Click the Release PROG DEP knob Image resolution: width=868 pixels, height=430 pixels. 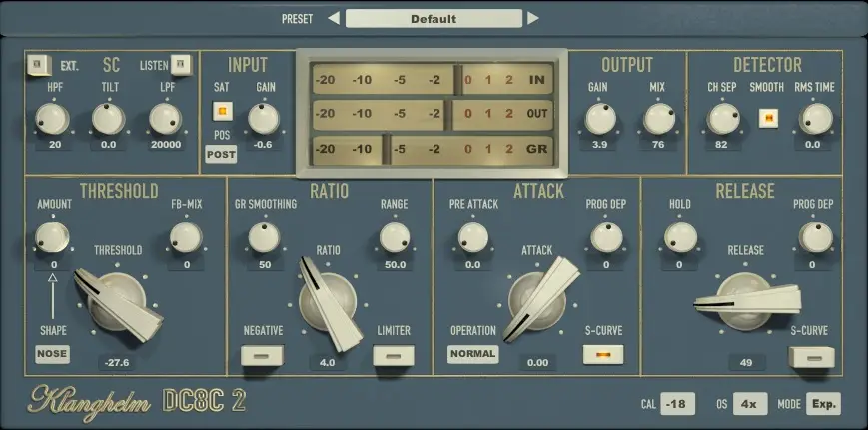815,237
